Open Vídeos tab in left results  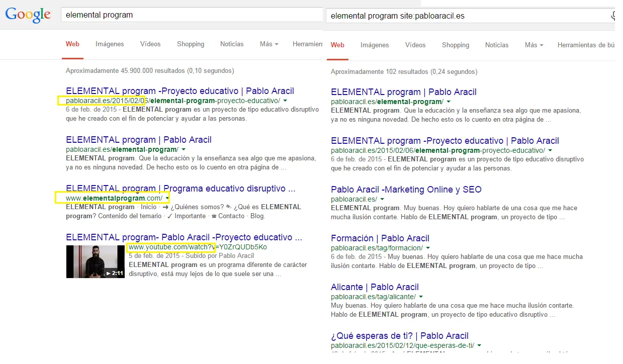click(x=150, y=44)
